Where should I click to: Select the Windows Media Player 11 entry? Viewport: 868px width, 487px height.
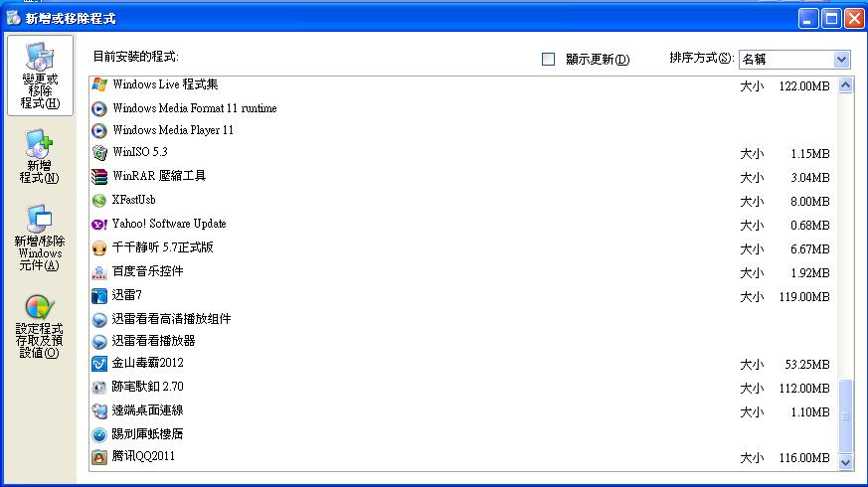click(x=173, y=130)
